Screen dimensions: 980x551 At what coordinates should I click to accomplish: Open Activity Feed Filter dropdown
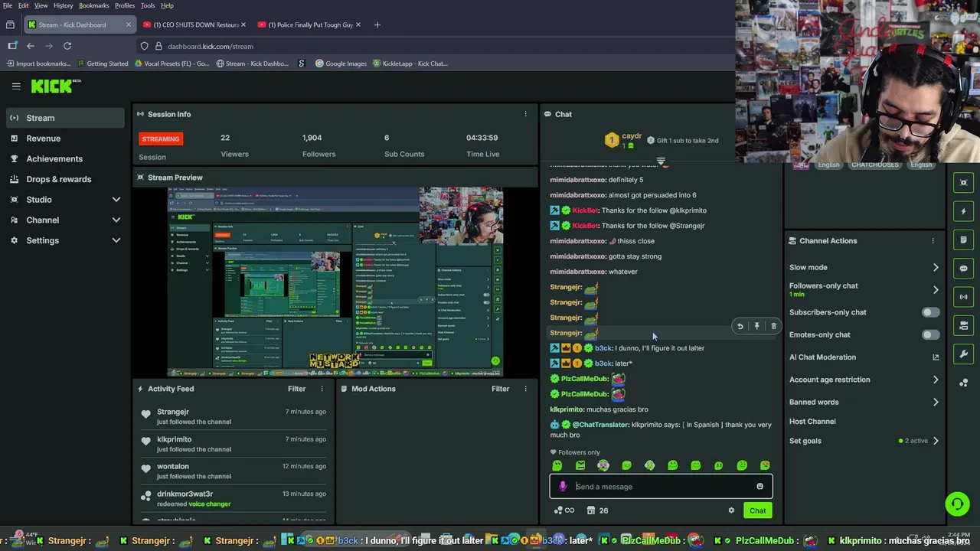[296, 389]
